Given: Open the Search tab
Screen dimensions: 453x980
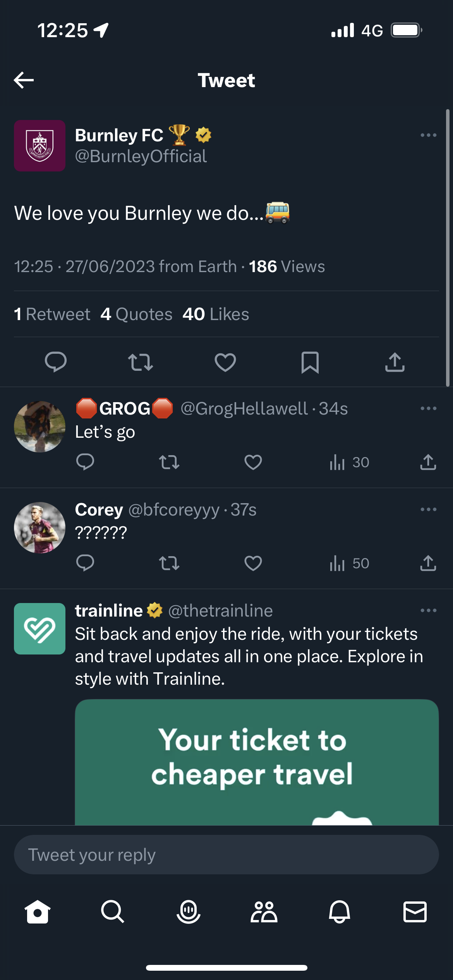Looking at the screenshot, I should [x=113, y=912].
